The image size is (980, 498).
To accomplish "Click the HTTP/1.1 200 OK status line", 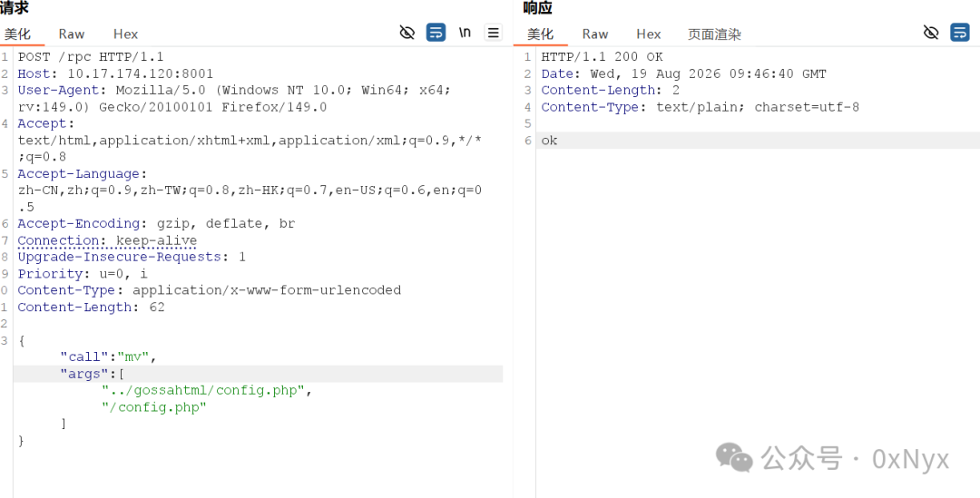I will click(x=602, y=57).
